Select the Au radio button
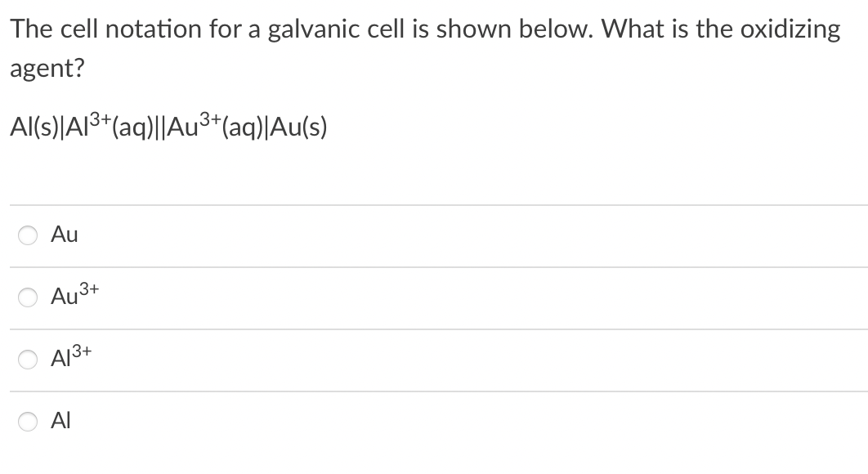Image resolution: width=868 pixels, height=474 pixels. [x=26, y=235]
